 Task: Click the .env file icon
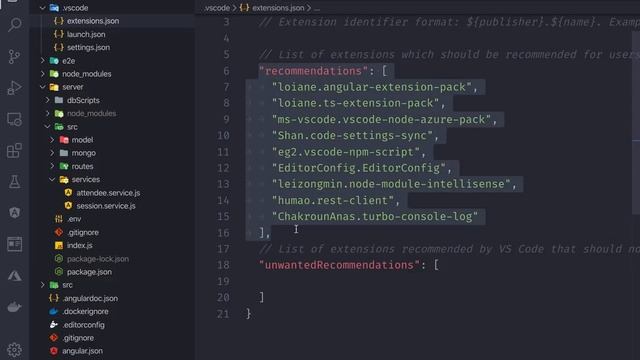59,219
